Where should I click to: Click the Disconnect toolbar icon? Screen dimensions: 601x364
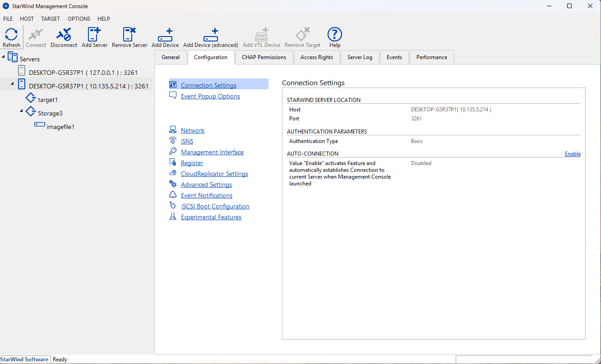coord(64,34)
